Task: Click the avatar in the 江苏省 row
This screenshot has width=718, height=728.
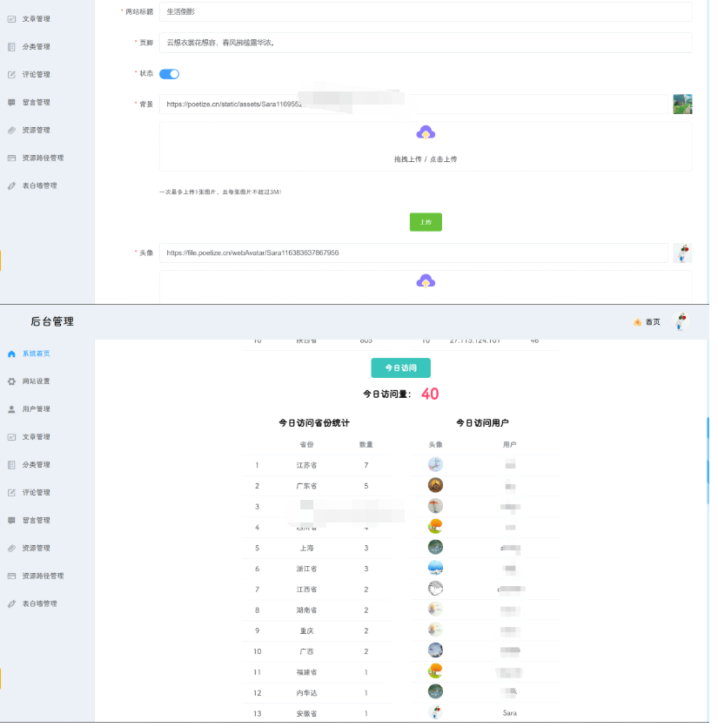Action: [x=435, y=465]
